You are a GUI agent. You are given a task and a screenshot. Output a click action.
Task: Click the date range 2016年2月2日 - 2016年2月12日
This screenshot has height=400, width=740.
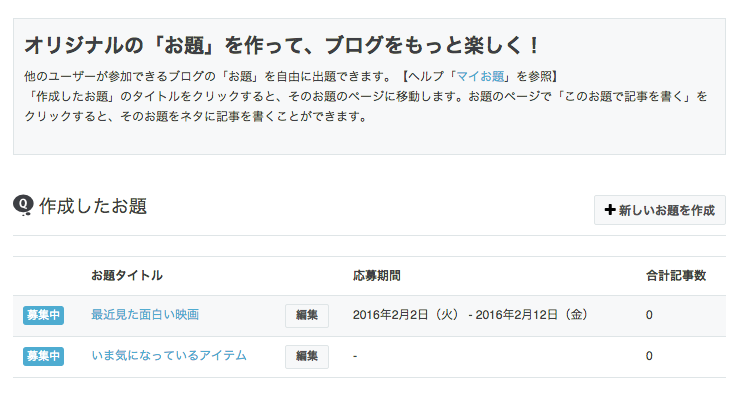(470, 315)
